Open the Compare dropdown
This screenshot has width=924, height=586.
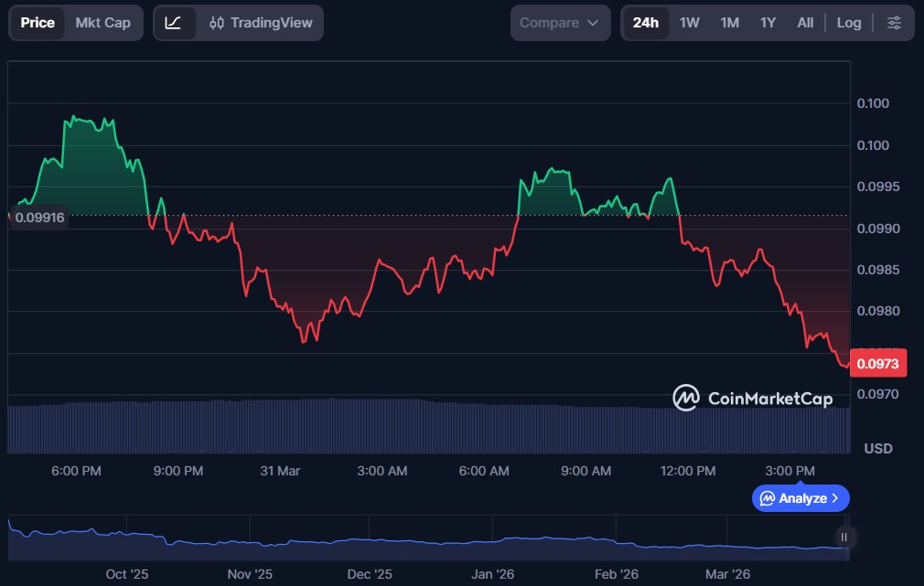click(560, 23)
